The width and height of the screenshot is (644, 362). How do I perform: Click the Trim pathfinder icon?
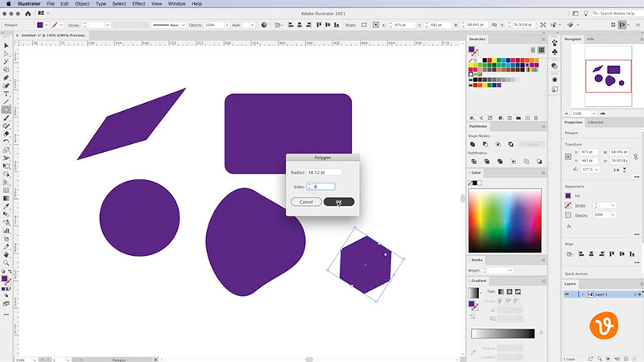pos(487,162)
